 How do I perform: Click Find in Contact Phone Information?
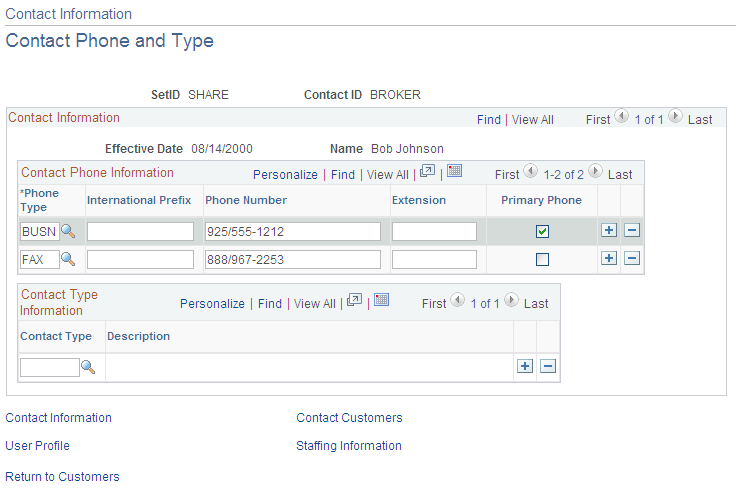(x=343, y=175)
